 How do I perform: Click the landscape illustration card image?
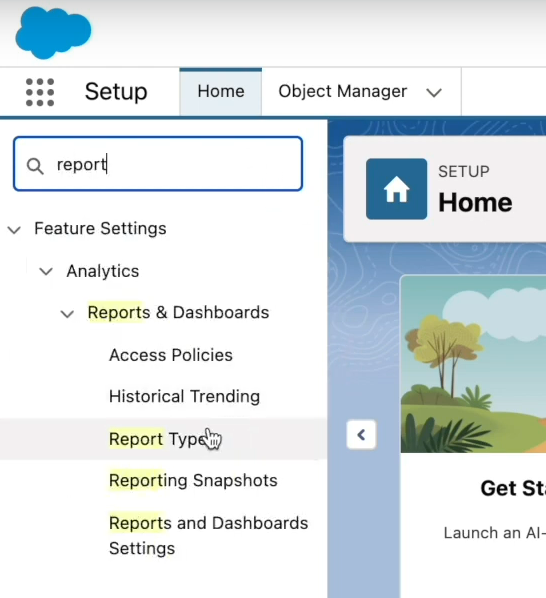point(473,364)
